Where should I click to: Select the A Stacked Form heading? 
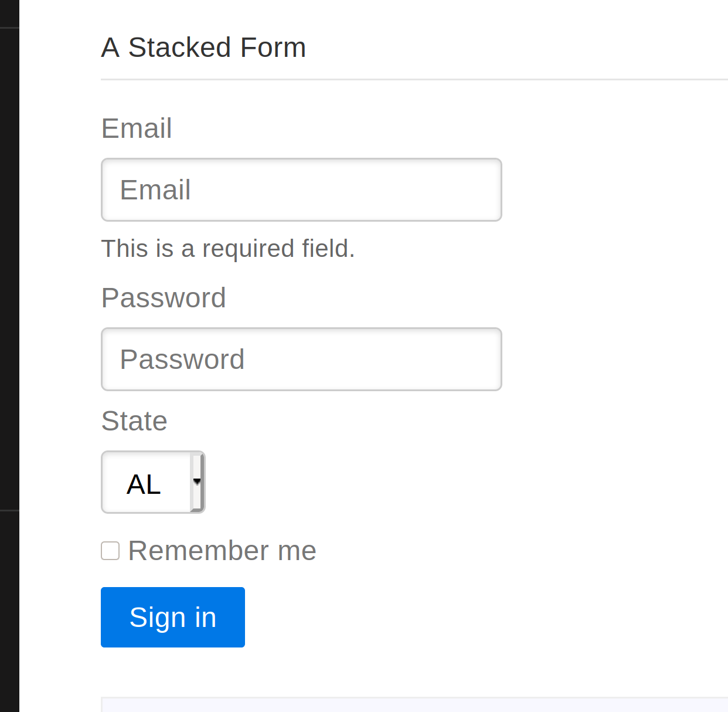pyautogui.click(x=203, y=48)
